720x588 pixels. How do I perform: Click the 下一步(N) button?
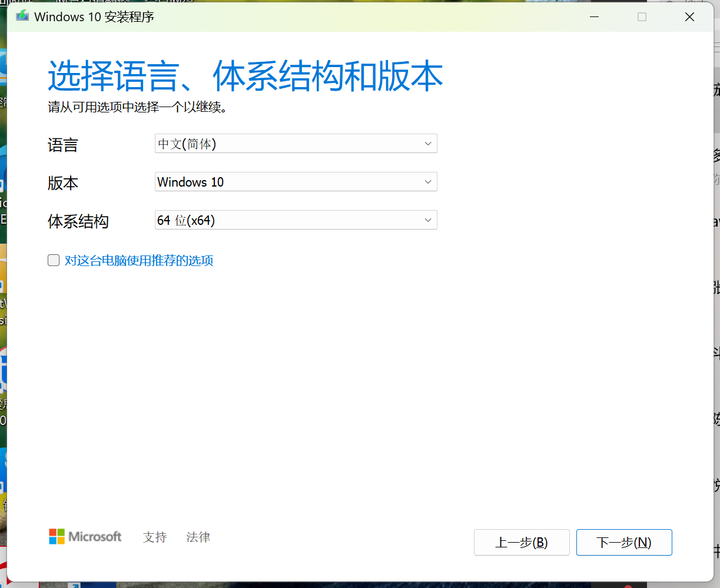point(624,542)
